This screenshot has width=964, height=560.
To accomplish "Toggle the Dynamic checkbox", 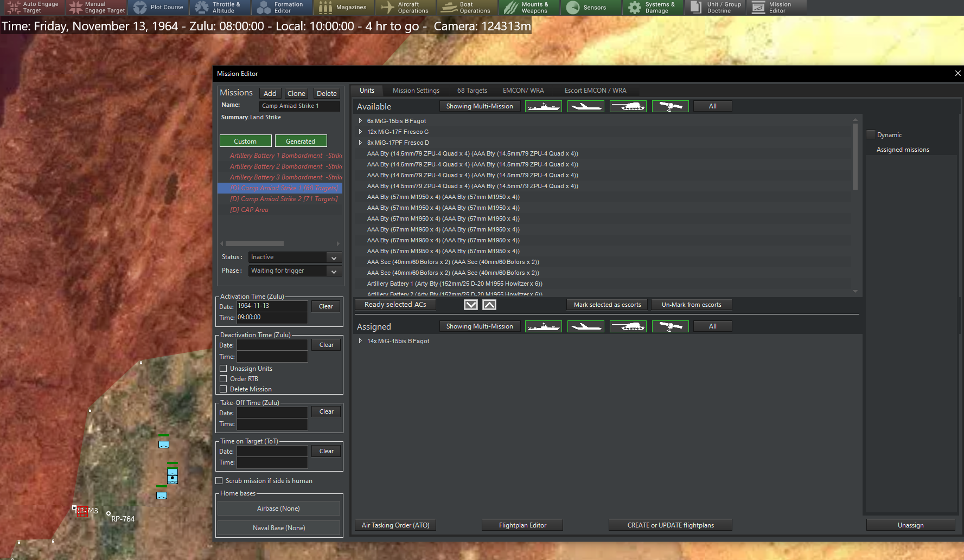I will pyautogui.click(x=871, y=134).
